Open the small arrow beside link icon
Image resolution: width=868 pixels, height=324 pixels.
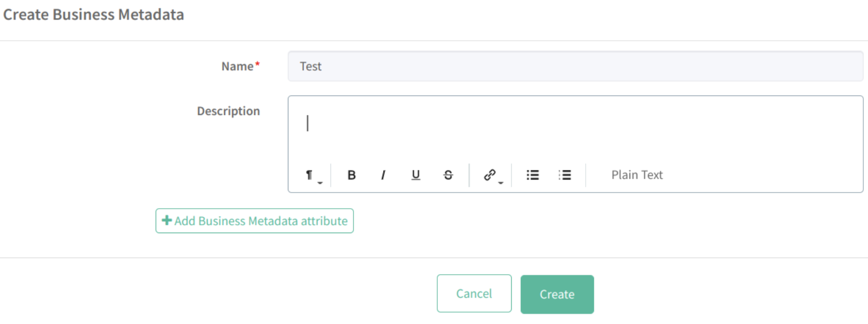501,183
